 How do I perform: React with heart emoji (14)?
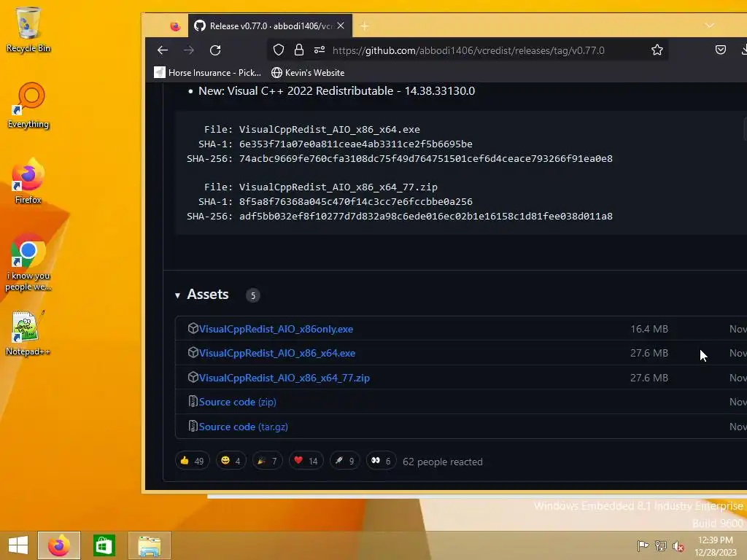click(306, 461)
